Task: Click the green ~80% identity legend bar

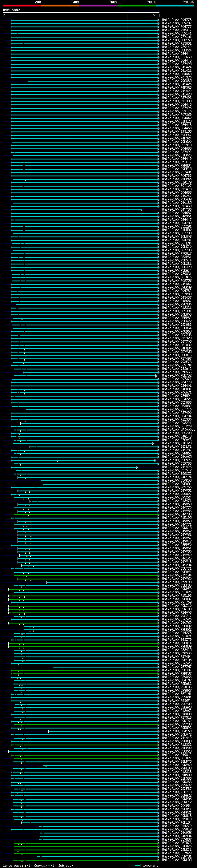Action: click(137, 6)
